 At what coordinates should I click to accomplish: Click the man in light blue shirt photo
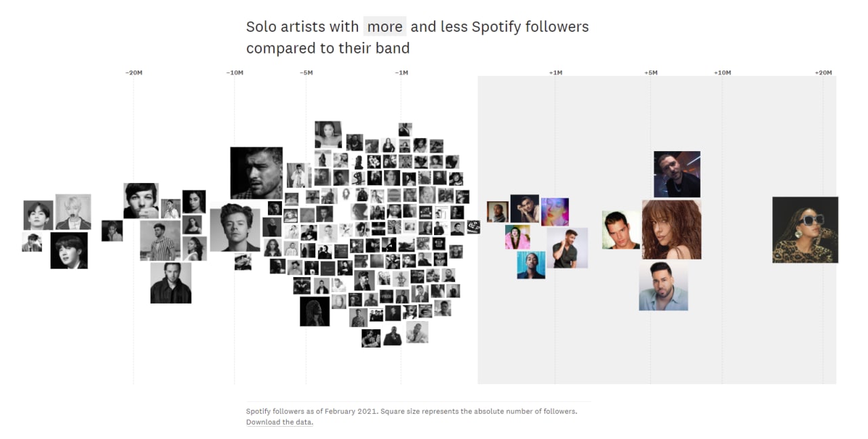pyautogui.click(x=663, y=286)
